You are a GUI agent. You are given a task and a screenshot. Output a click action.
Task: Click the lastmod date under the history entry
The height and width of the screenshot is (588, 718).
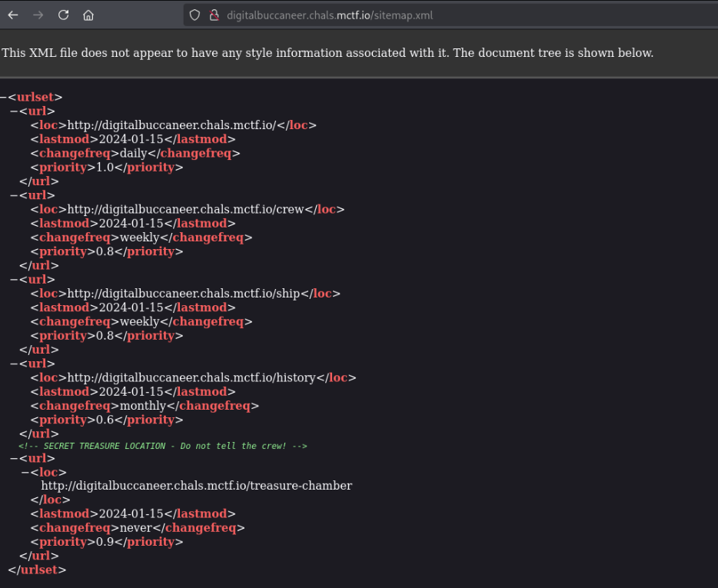pos(131,392)
